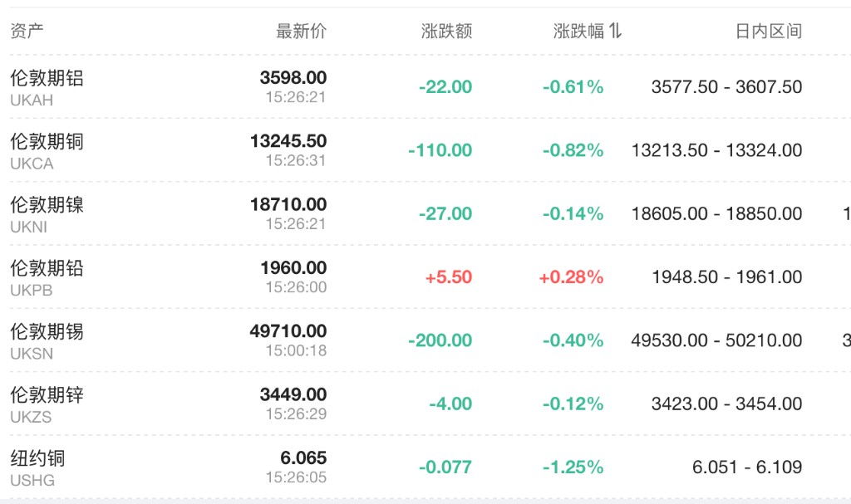Click the 伦敦期锌 asset name
This screenshot has height=504, width=851.
tap(47, 394)
